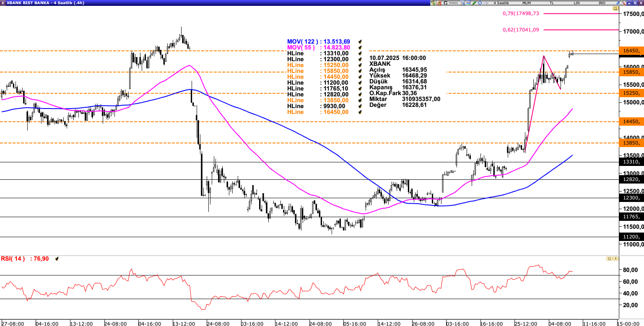Click the 25-12:00 time axis label
The height and width of the screenshot is (326, 644).
(526, 324)
